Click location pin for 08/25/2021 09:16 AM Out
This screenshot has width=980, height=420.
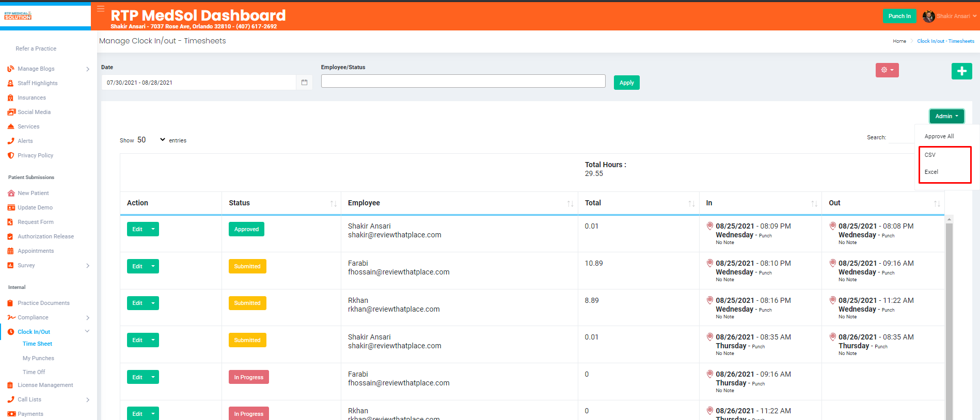click(x=833, y=263)
